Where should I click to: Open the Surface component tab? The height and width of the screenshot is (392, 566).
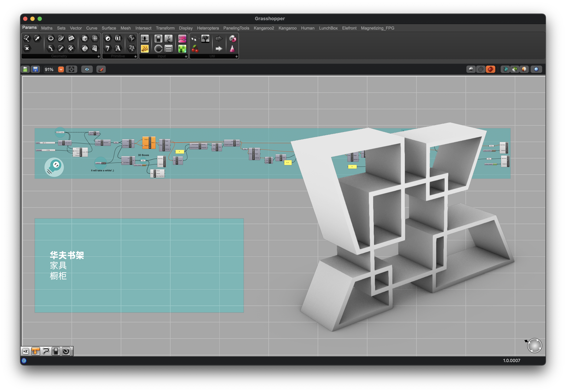109,28
